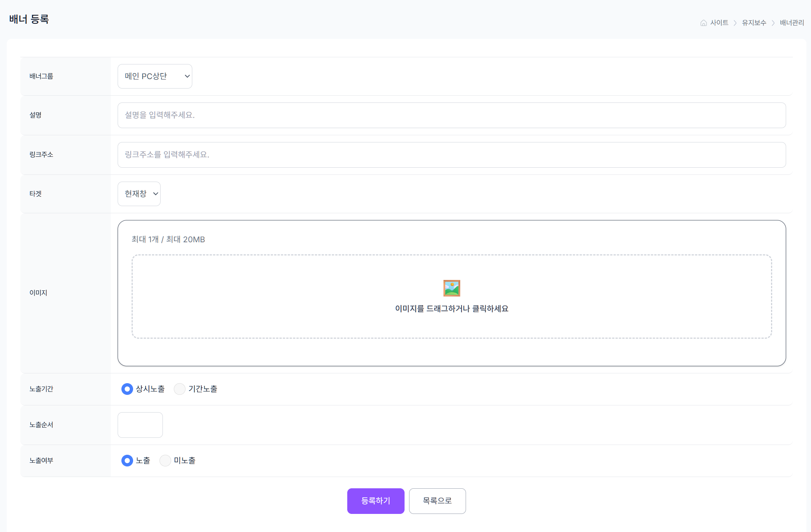
Task: Focus the 설명 text input field
Action: [x=451, y=115]
